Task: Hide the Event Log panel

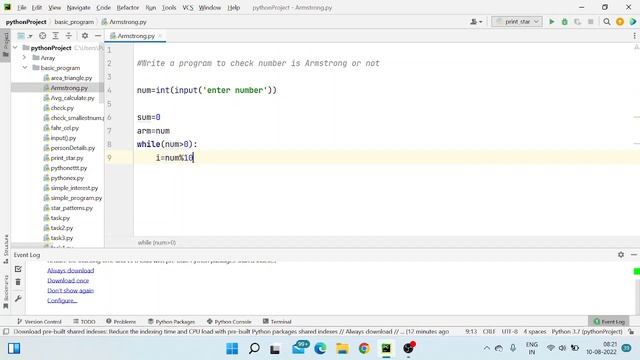Action: [x=633, y=255]
